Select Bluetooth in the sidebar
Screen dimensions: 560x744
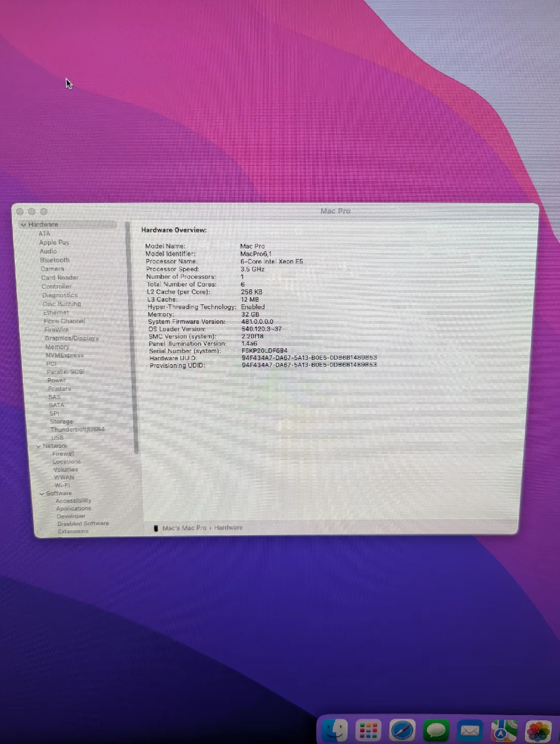pyautogui.click(x=54, y=260)
